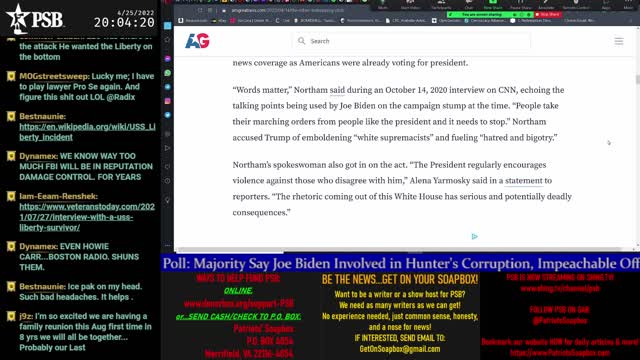Open the History clock icon in sidebar
The width and height of the screenshot is (640, 360).
coord(167,181)
